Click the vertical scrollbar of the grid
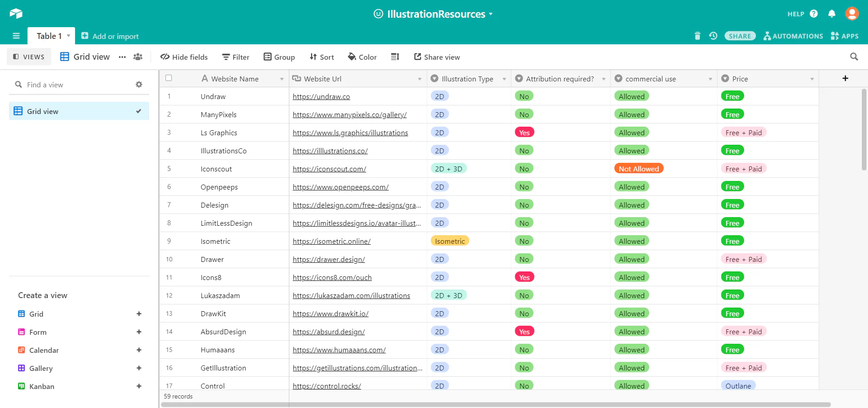Screen dimensions: 868x408 (864, 130)
